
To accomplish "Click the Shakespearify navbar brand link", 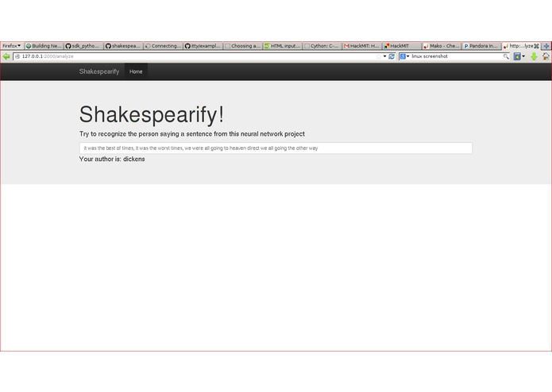I will pos(99,71).
